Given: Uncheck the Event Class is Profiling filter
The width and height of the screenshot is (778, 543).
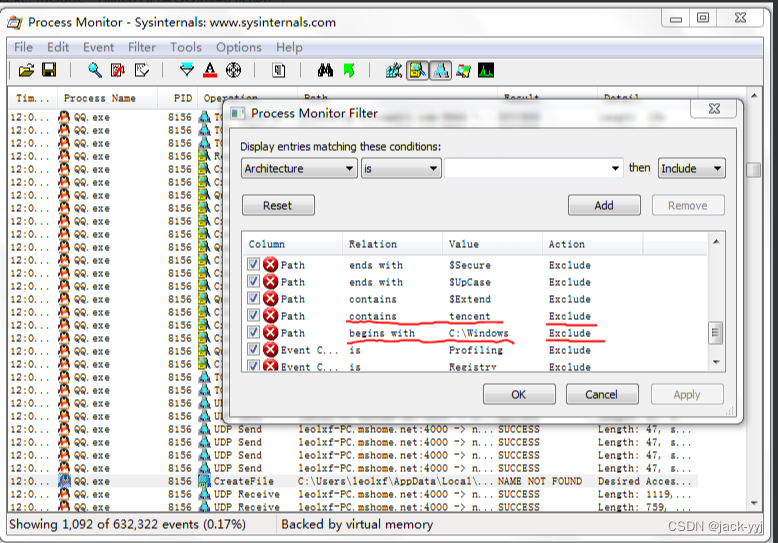Looking at the screenshot, I should (254, 349).
